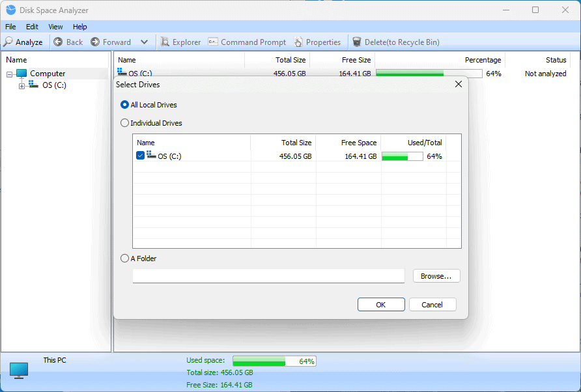Expand the OS (C:) tree node

tap(22, 87)
